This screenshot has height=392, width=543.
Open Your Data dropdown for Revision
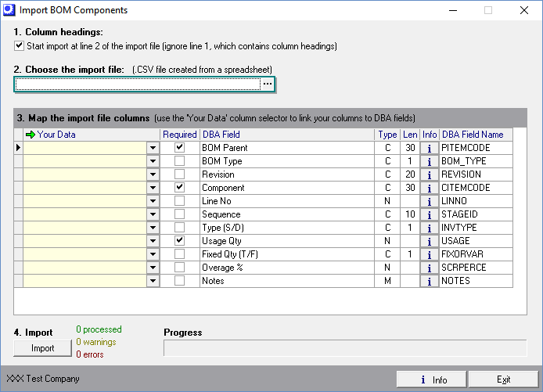[x=153, y=174]
